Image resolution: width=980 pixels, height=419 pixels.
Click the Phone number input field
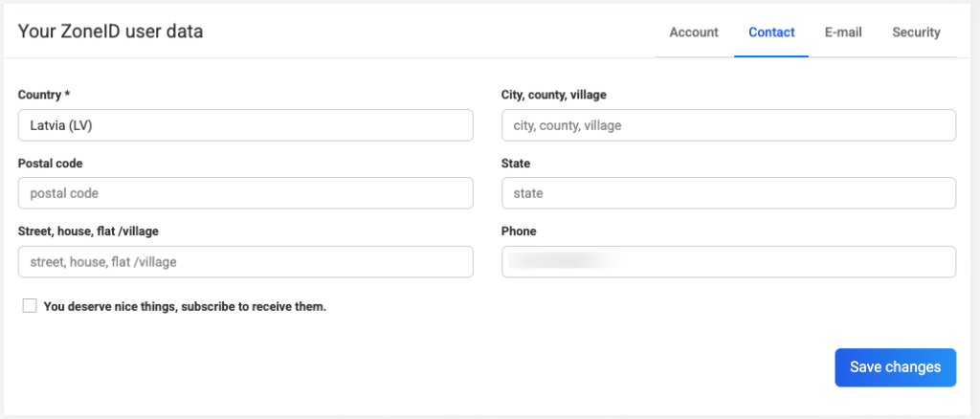tap(728, 261)
